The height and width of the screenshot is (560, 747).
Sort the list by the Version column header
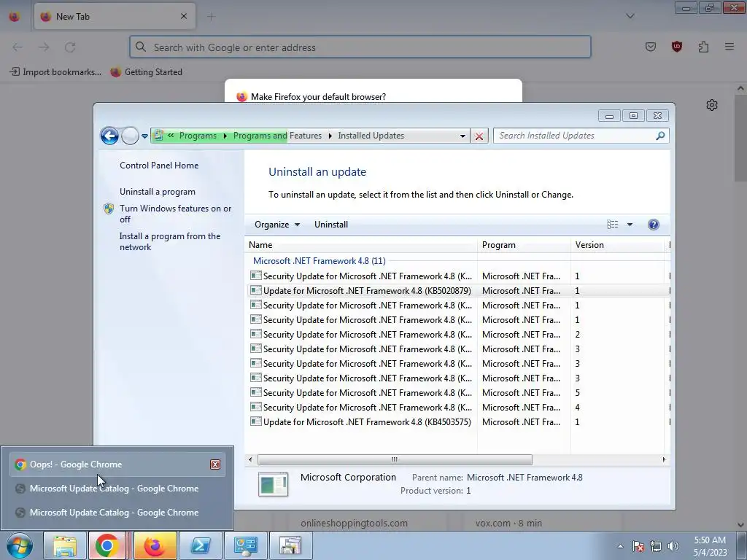coord(617,245)
